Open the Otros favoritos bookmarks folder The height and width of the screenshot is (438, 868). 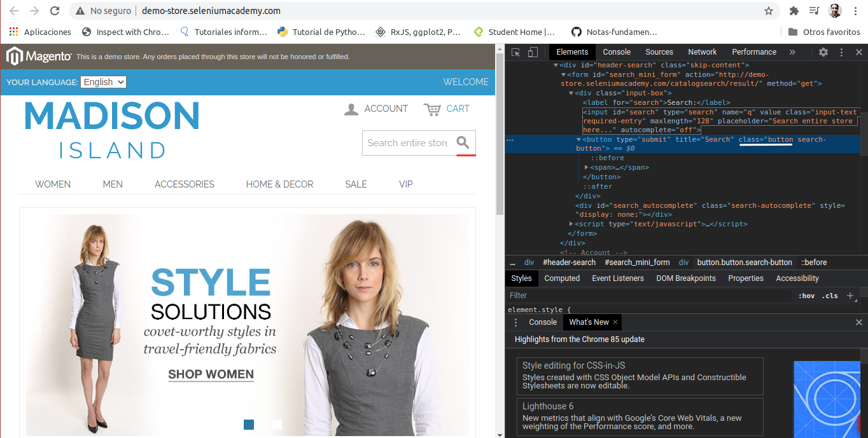(x=824, y=32)
